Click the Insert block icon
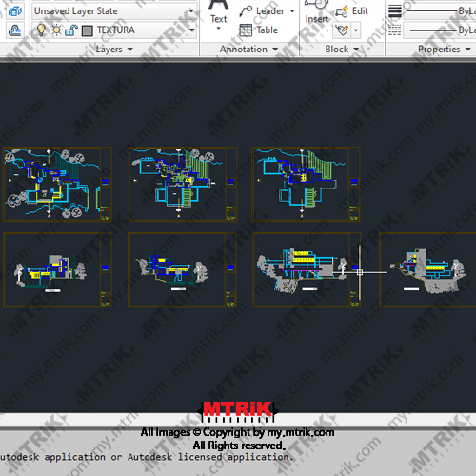 click(317, 11)
